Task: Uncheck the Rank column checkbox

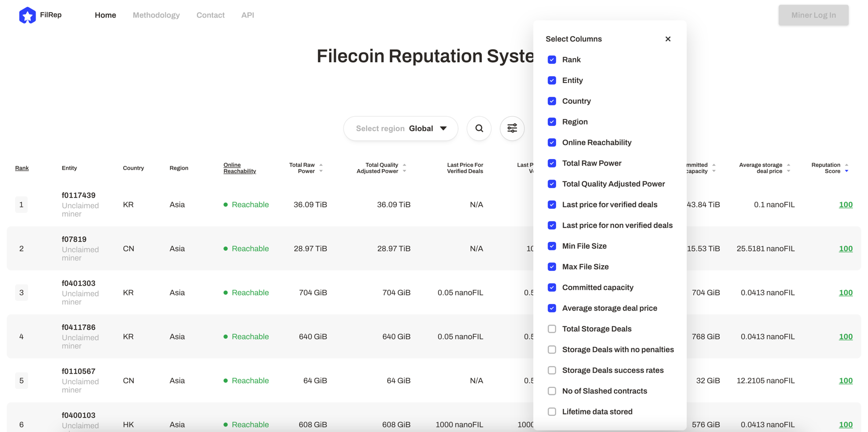Action: tap(552, 60)
